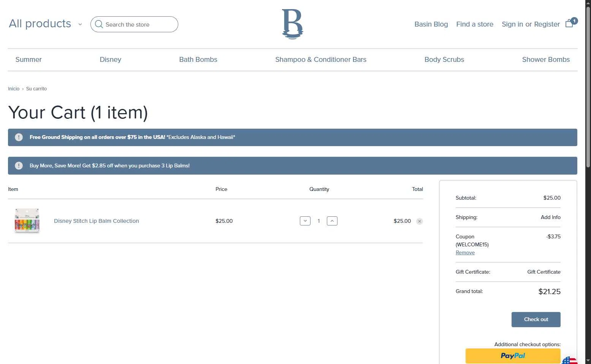
Task: Go to Inicio breadcrumb
Action: tap(14, 89)
